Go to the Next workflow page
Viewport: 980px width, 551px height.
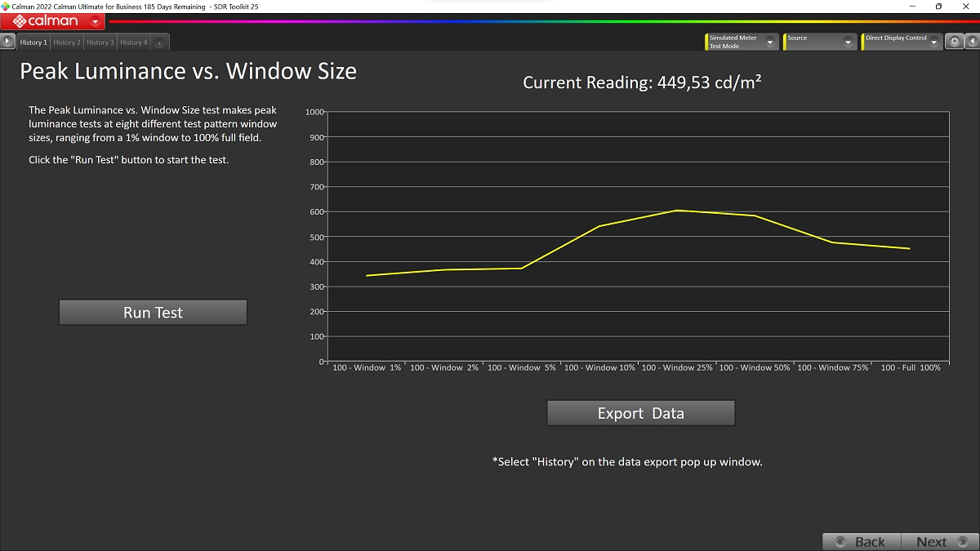(939, 542)
